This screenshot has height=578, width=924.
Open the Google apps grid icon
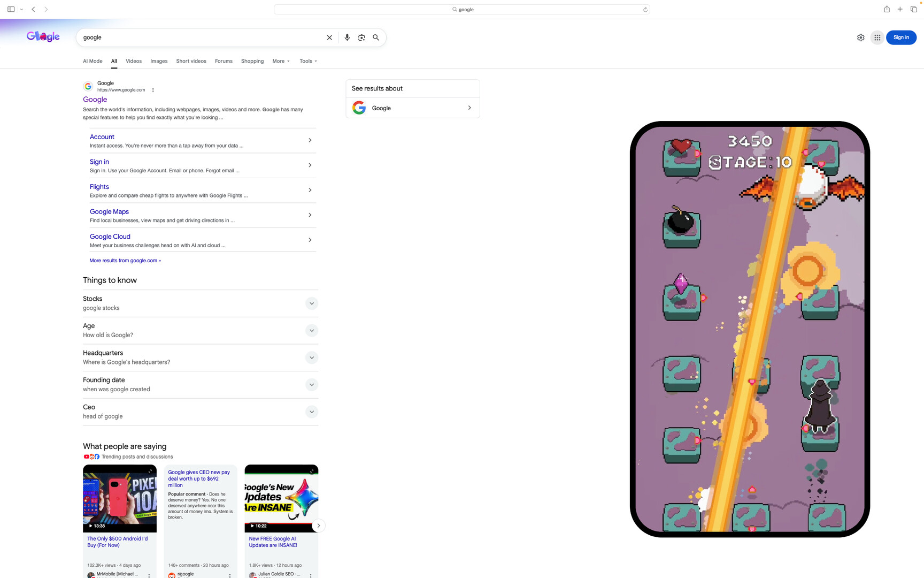pyautogui.click(x=877, y=37)
